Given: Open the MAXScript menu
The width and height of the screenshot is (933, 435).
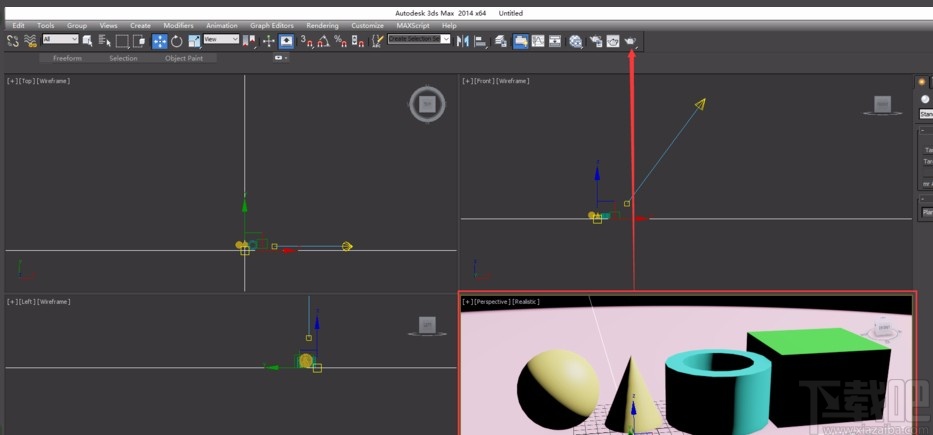Looking at the screenshot, I should pyautogui.click(x=413, y=26).
